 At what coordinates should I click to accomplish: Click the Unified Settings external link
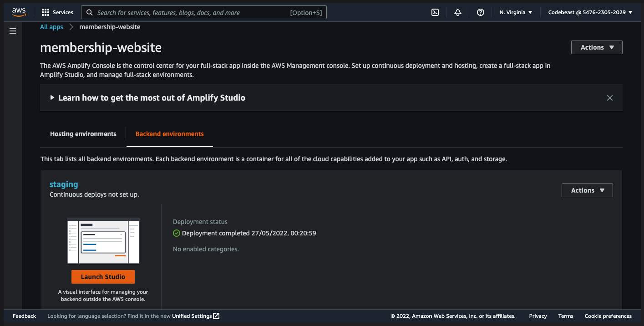[x=196, y=316]
